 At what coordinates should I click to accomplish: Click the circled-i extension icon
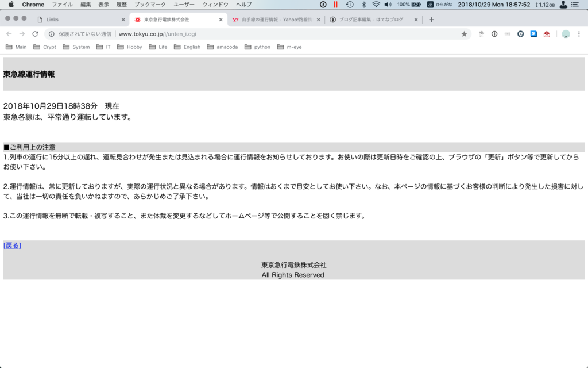494,34
